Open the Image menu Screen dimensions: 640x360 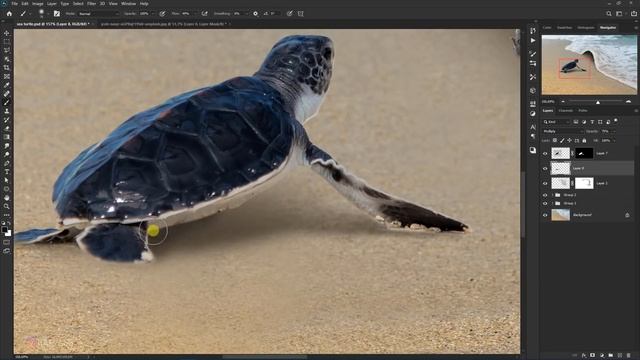[38, 4]
